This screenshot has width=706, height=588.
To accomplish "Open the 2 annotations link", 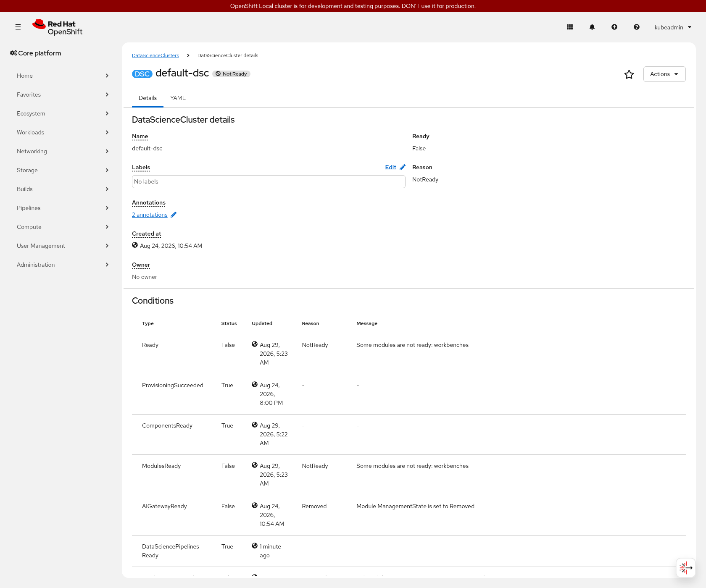I will click(150, 215).
